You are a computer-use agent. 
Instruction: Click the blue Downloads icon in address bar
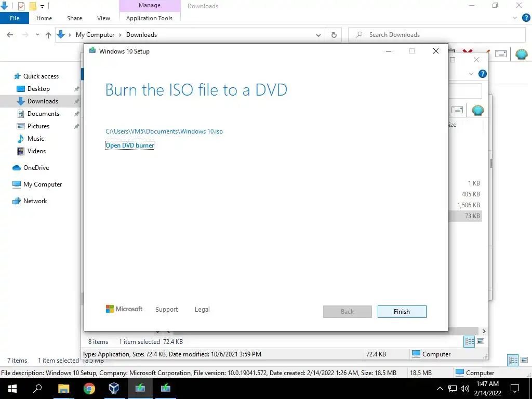[61, 35]
